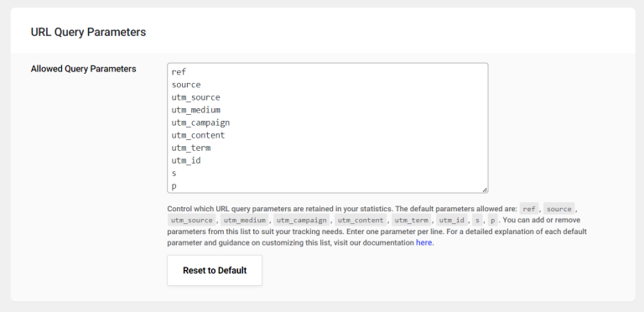The height and width of the screenshot is (312, 644).
Task: Click the Allowed Query Parameters field label
Action: pos(83,69)
